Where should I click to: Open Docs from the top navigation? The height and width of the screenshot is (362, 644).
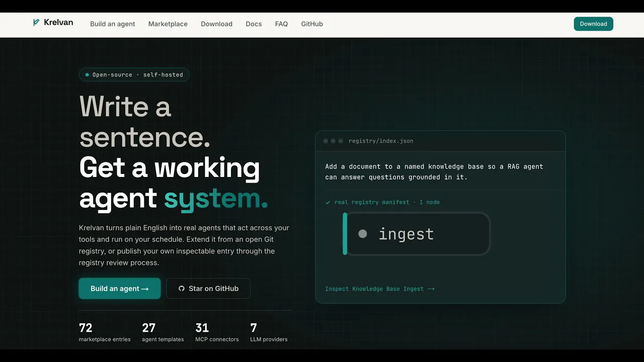[x=254, y=24]
